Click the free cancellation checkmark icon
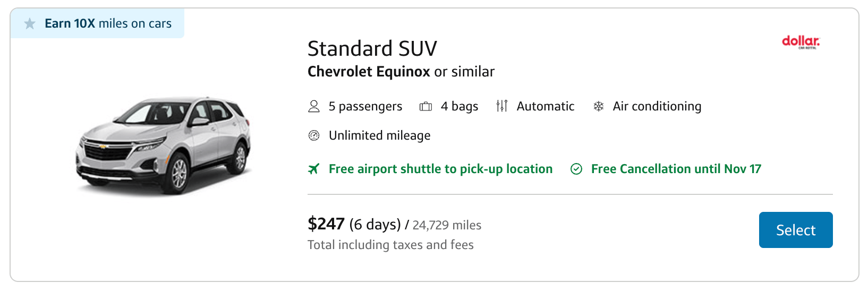The height and width of the screenshot is (291, 868). (x=576, y=169)
